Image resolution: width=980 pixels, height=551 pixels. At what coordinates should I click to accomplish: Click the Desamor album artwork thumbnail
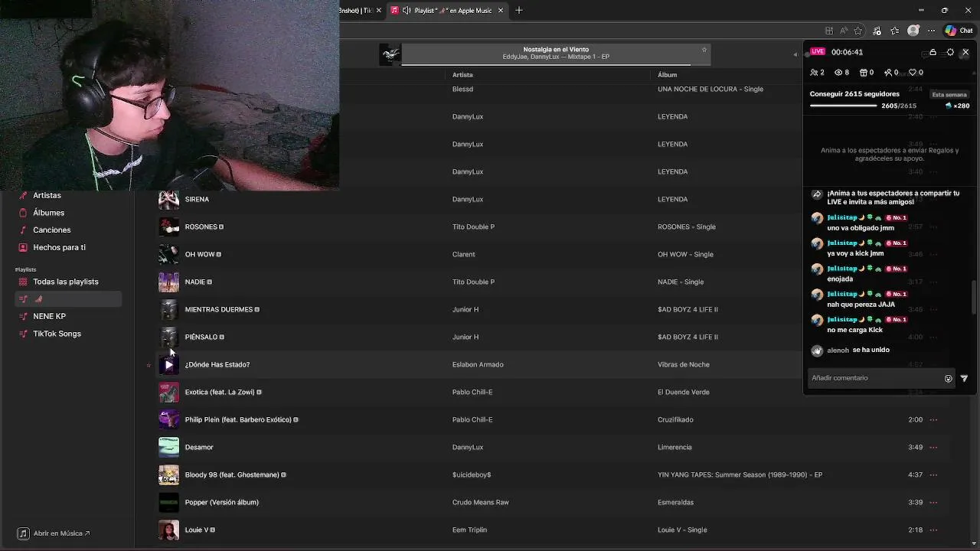(x=168, y=448)
